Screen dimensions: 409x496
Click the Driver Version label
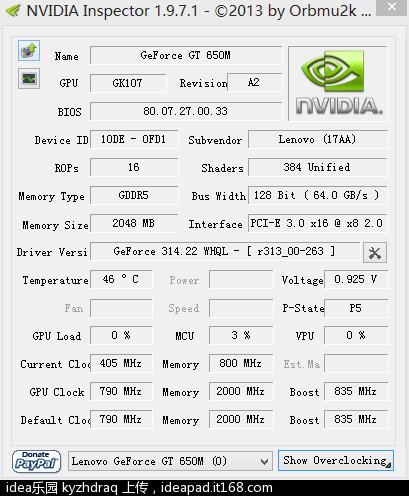(52, 252)
